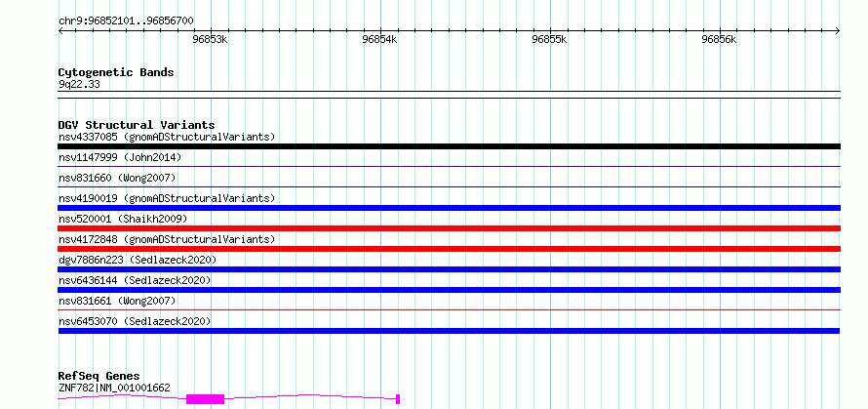Click the blue bar under nsv6453070

pyautogui.click(x=449, y=331)
